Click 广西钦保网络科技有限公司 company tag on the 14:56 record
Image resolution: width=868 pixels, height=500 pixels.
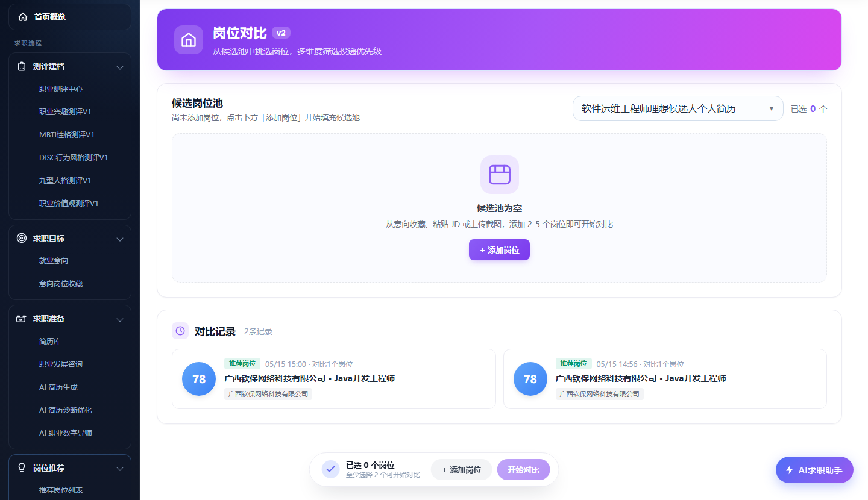600,394
